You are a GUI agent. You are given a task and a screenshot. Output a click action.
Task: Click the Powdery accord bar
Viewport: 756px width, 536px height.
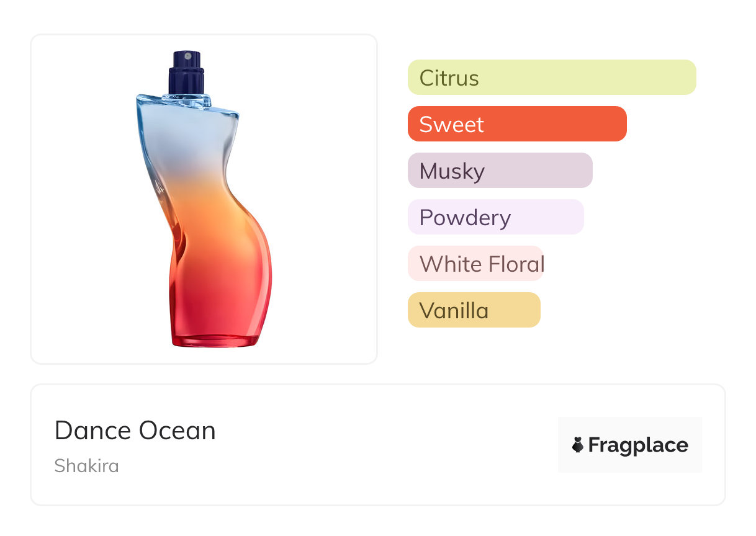pos(495,217)
